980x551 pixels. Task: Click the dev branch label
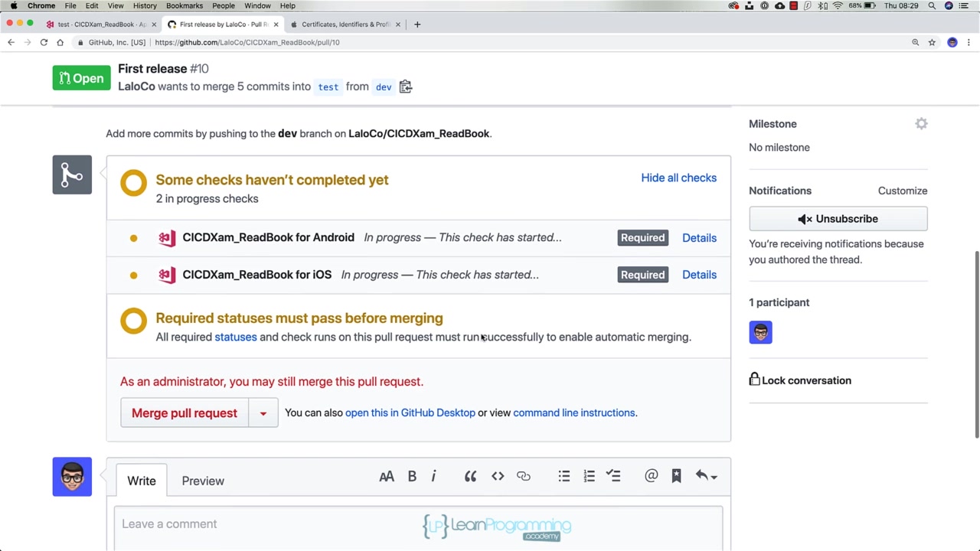point(384,87)
